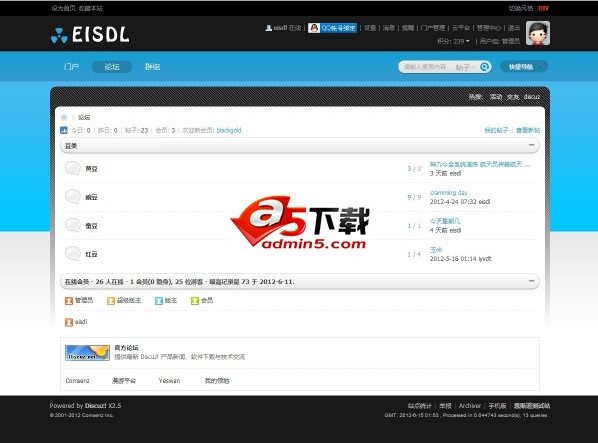598x443 pixels.
Task: Click the search magnifier button
Action: pos(484,67)
